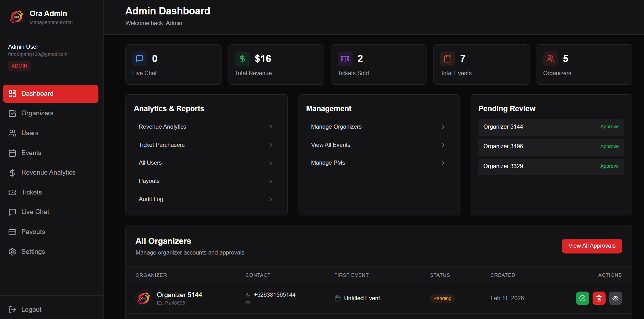Click the Ora Admin logo icon
644x319 pixels.
[16, 16]
